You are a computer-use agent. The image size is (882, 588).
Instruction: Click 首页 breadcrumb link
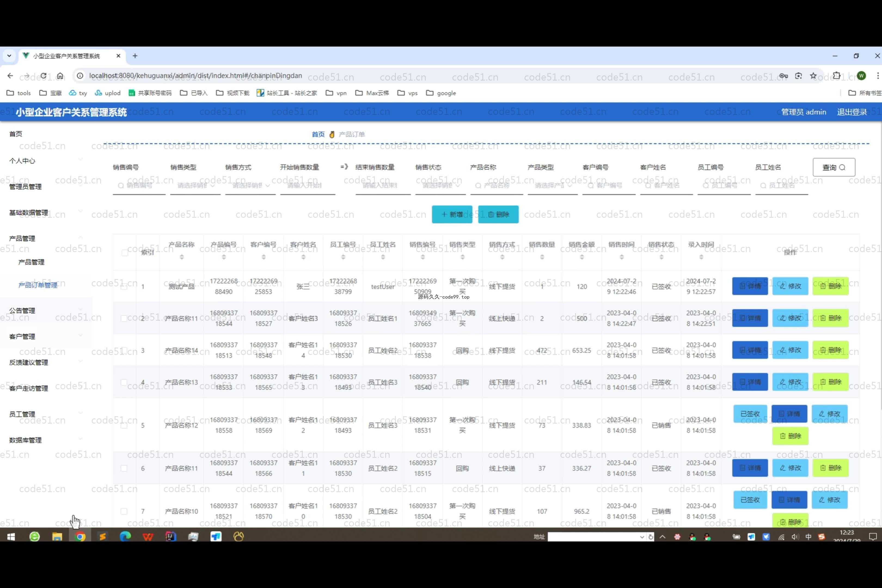(x=318, y=134)
